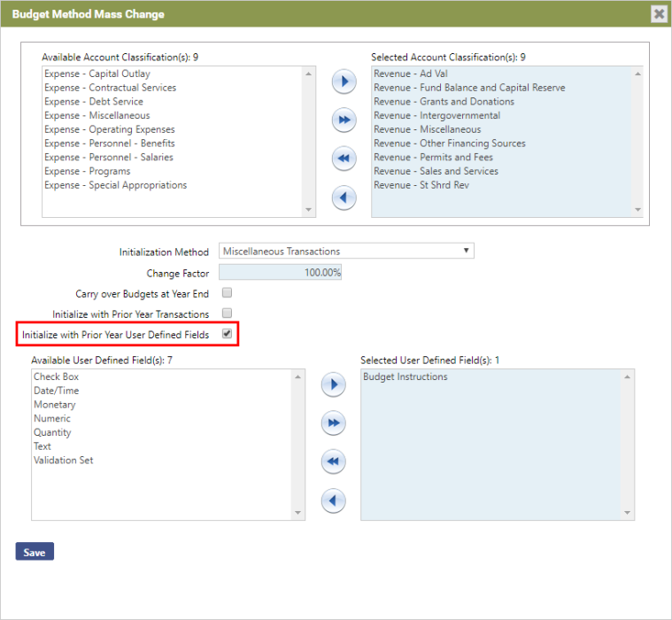Click move-all-left double arrow for Account Classifications
Viewport: 672px width, 620px height.
(344, 159)
